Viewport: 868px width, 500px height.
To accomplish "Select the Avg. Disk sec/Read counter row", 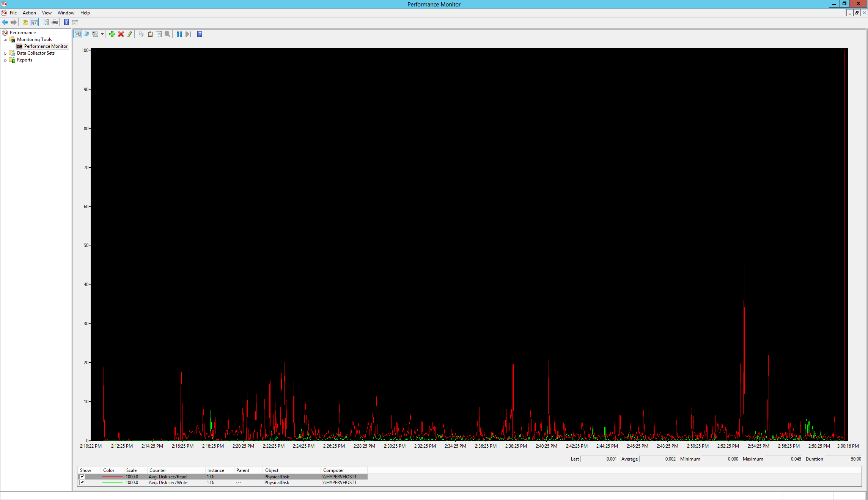I will (223, 477).
